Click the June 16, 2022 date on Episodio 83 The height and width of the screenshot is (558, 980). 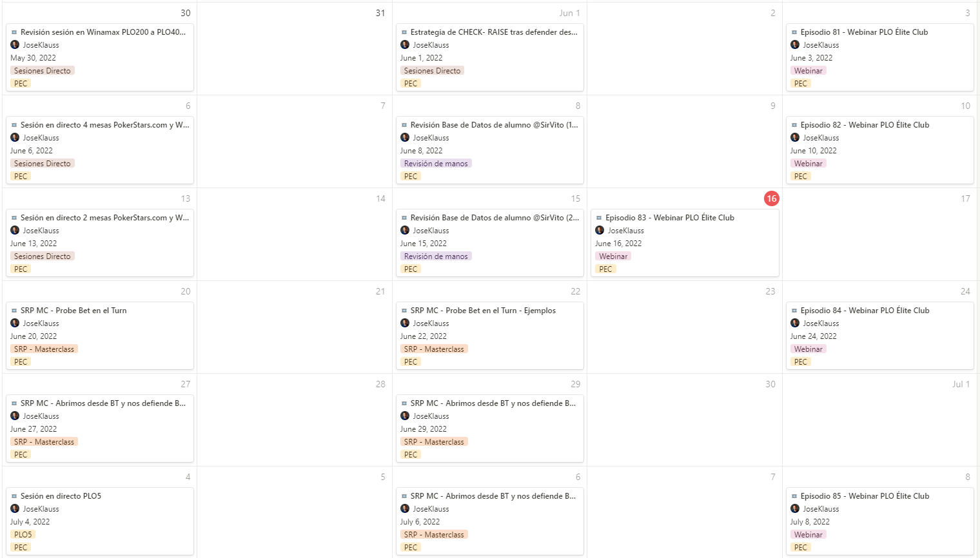[618, 244]
